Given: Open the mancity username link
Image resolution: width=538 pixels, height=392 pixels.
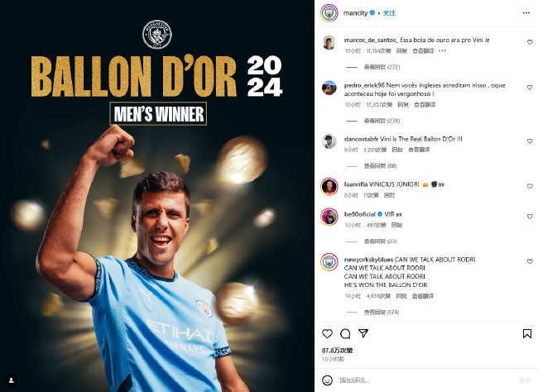Looking at the screenshot, I should pyautogui.click(x=355, y=13).
